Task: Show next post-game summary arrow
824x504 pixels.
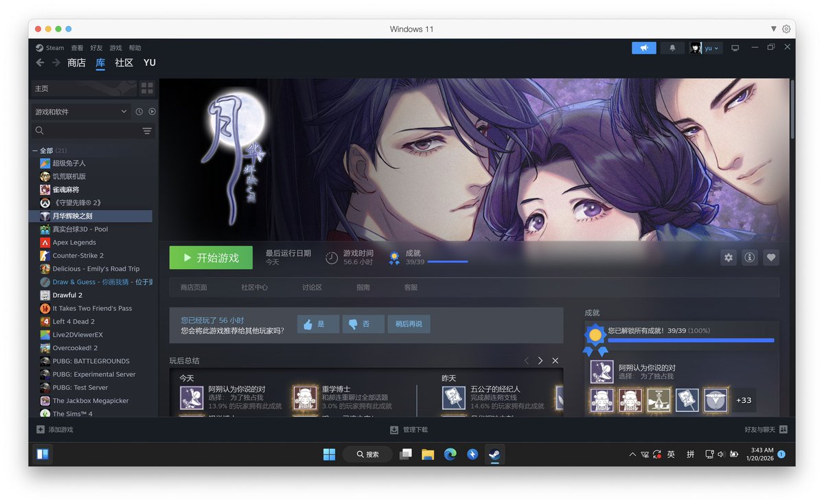Action: pyautogui.click(x=540, y=360)
